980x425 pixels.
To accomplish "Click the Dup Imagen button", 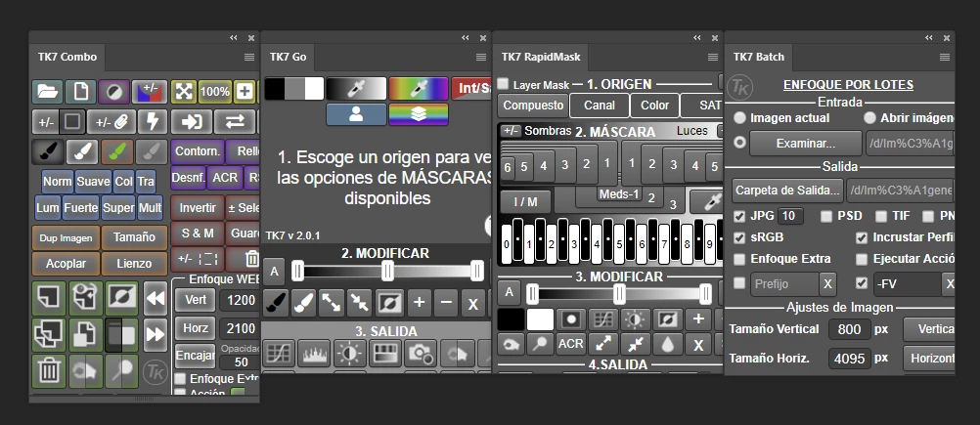I will pos(66,237).
